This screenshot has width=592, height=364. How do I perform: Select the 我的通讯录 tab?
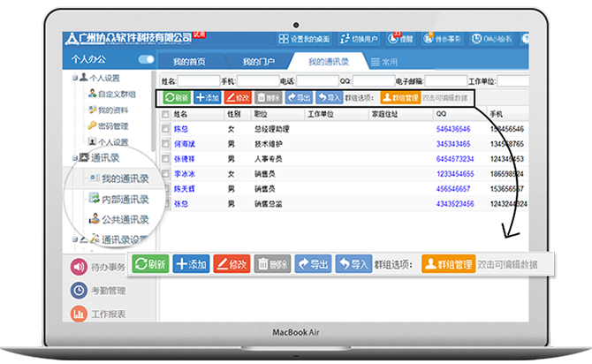(x=329, y=62)
